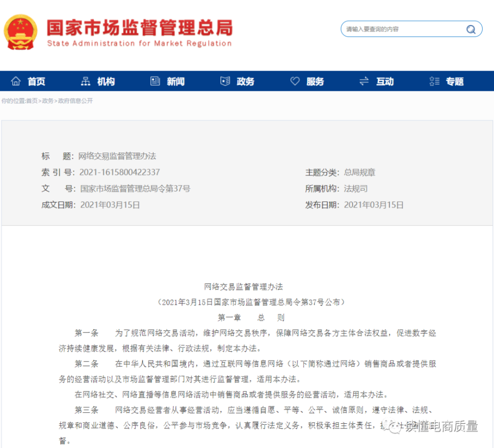Click the organization chart icon beside 机构
Screen dimensions: 494x448
click(85, 81)
